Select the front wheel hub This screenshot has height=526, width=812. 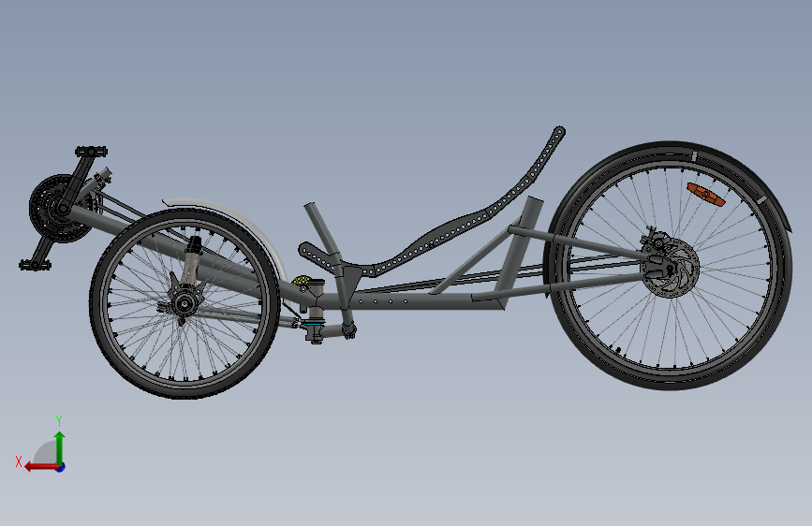[183, 303]
